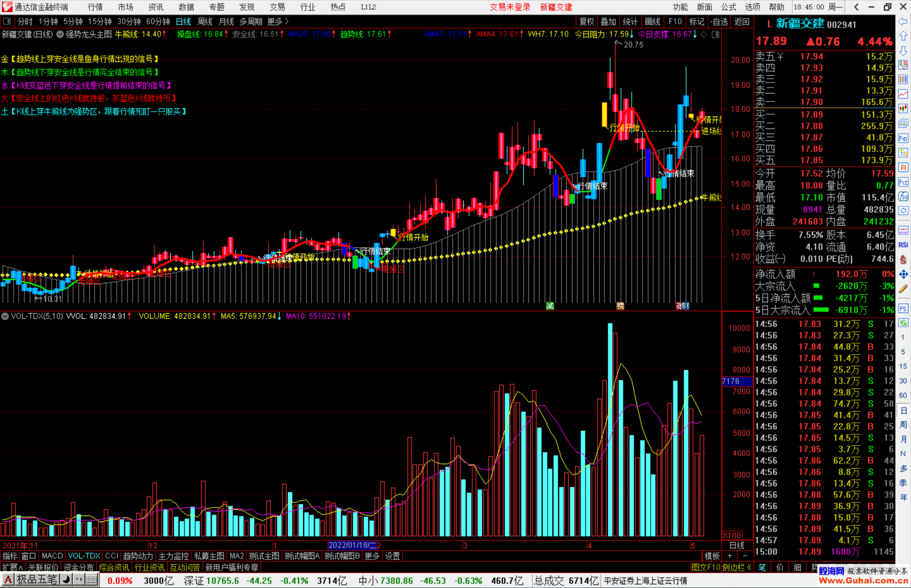The width and height of the screenshot is (911, 588).
Task: Click the 叠加 button
Action: pyautogui.click(x=608, y=21)
